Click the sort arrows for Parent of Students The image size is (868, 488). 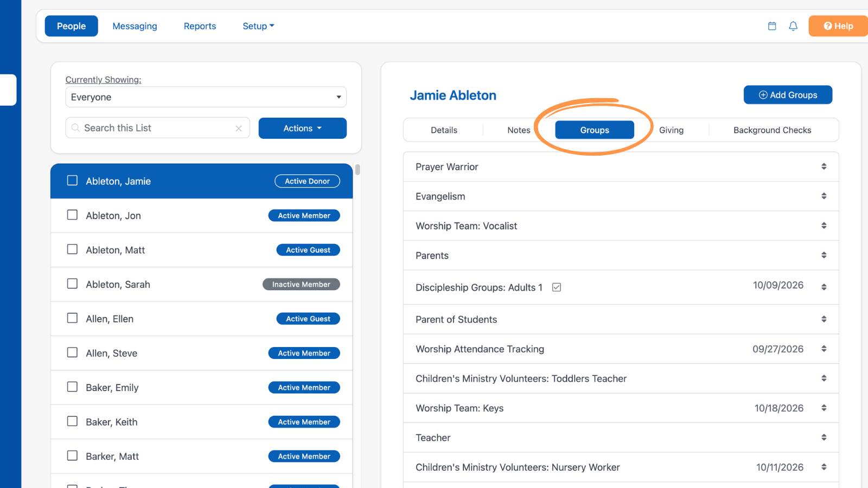824,319
